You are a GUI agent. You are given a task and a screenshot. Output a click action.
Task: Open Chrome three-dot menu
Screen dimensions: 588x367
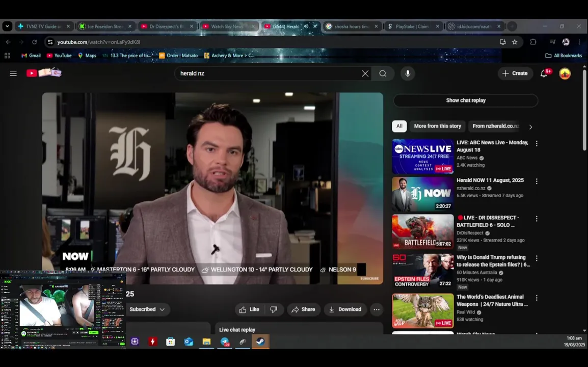click(x=579, y=42)
